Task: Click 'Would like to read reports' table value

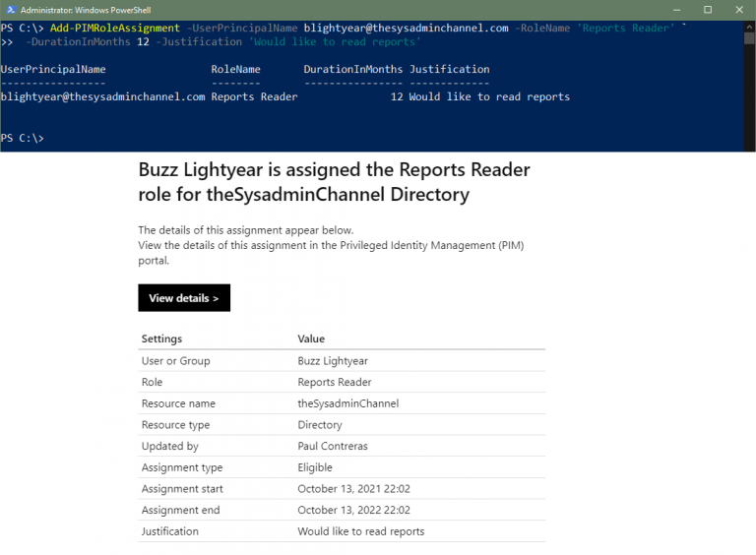Action: pyautogui.click(x=361, y=531)
